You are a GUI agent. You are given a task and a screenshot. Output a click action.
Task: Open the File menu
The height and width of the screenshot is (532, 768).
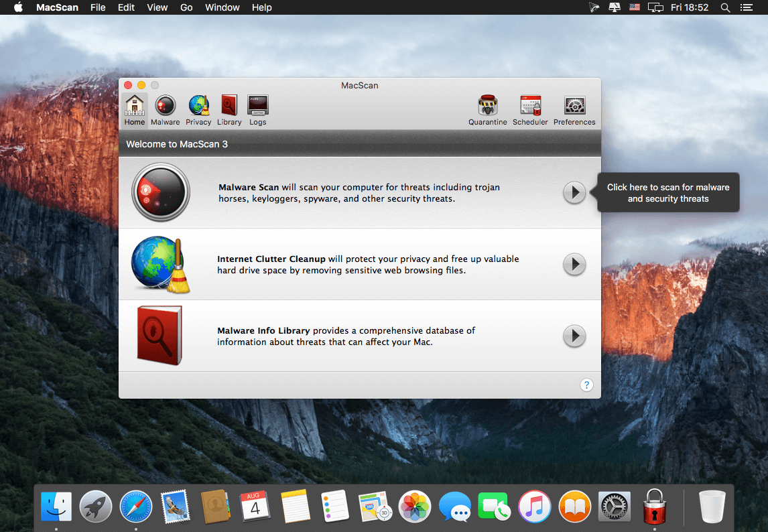click(x=98, y=7)
